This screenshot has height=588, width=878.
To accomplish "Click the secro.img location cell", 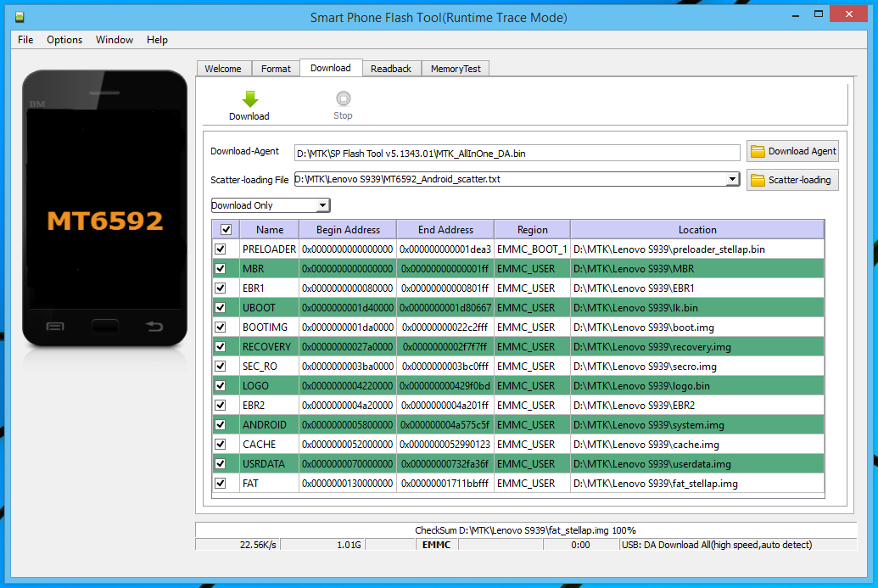I will (x=697, y=367).
